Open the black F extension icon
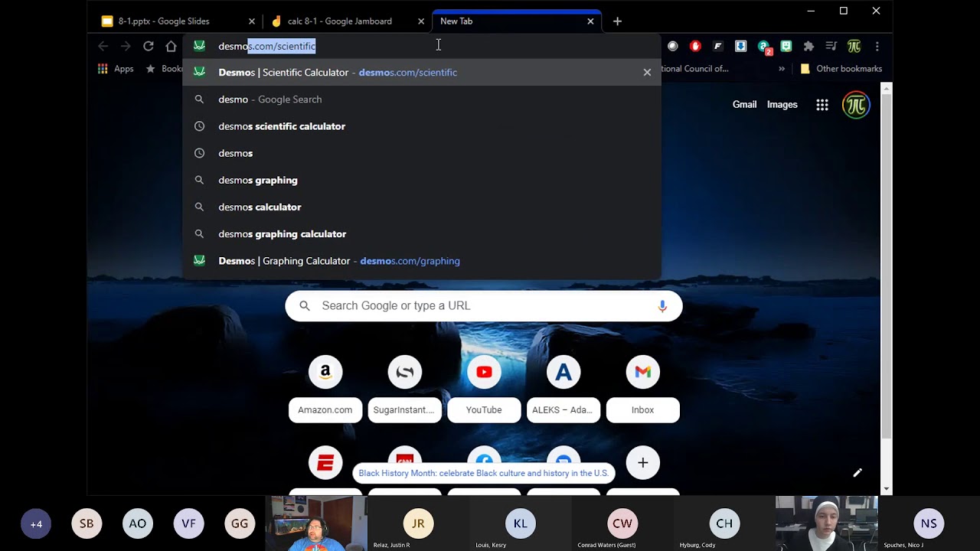The width and height of the screenshot is (980, 551). [x=717, y=46]
